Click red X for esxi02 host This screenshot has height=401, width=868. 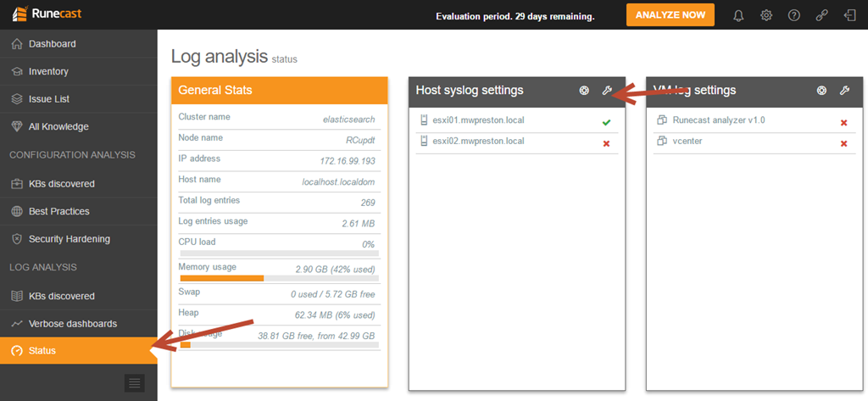606,144
